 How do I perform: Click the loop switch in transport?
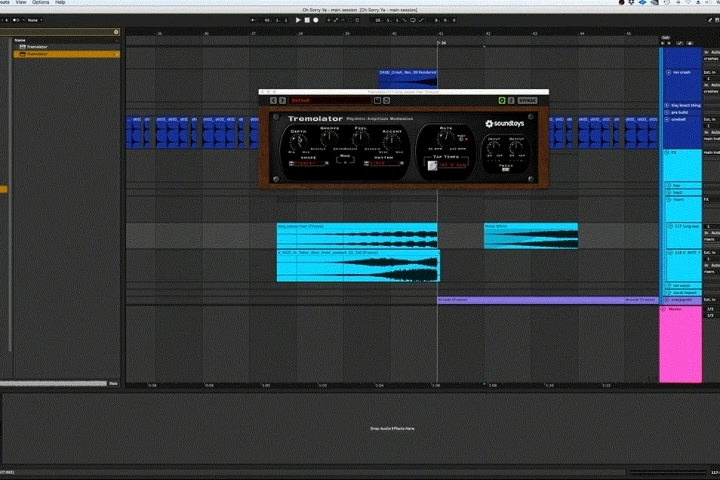click(x=413, y=20)
